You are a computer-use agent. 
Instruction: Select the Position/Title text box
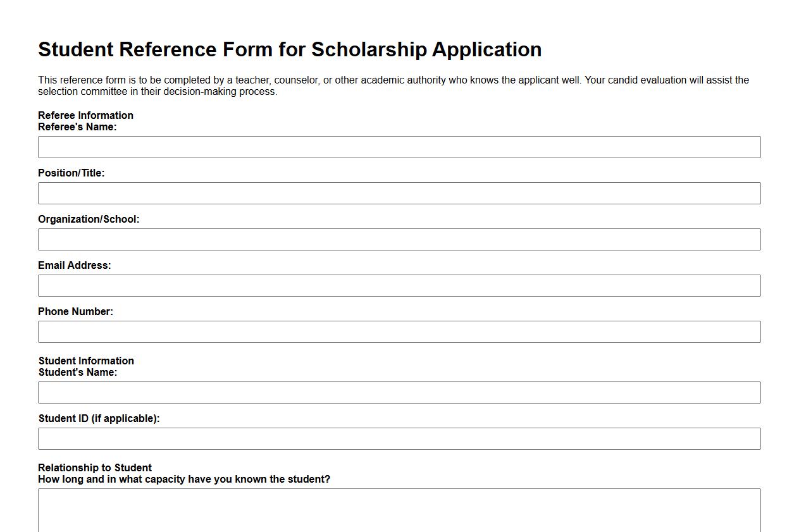[399, 193]
